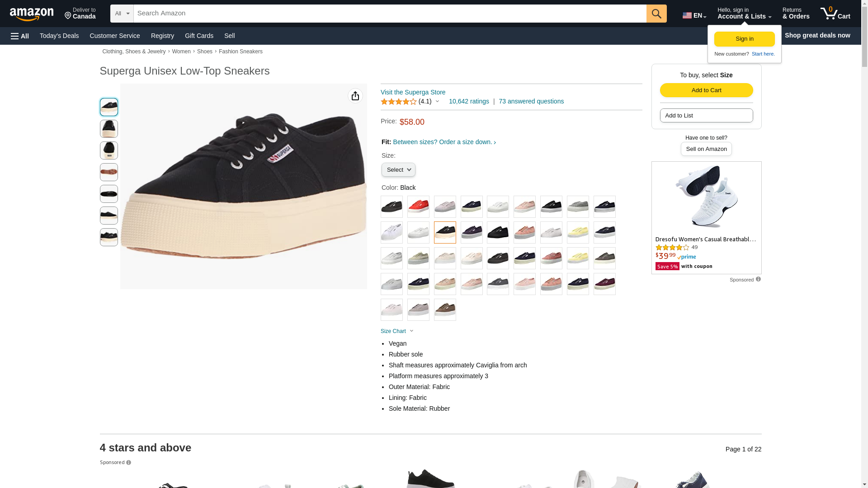Viewport: 868px width, 488px height.
Task: Click the orange search magnifier button
Action: tap(656, 14)
